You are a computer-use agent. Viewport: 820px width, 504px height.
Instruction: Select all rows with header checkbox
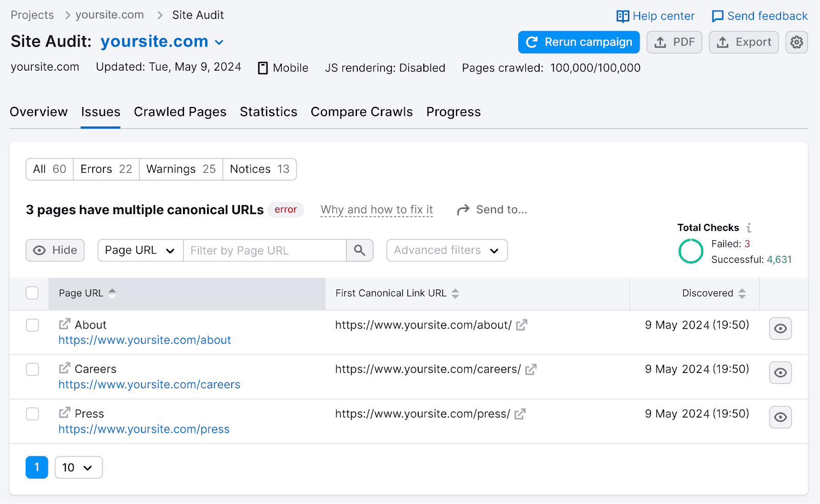tap(32, 292)
